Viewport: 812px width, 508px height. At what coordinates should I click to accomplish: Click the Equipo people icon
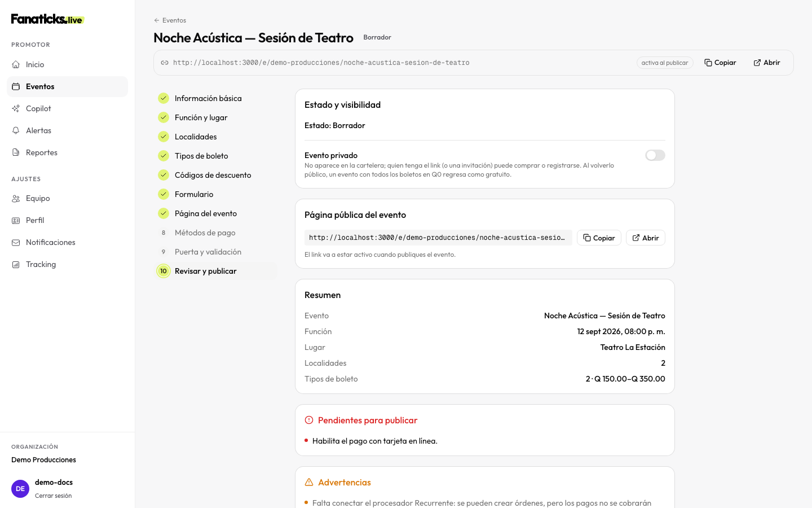[x=16, y=198]
